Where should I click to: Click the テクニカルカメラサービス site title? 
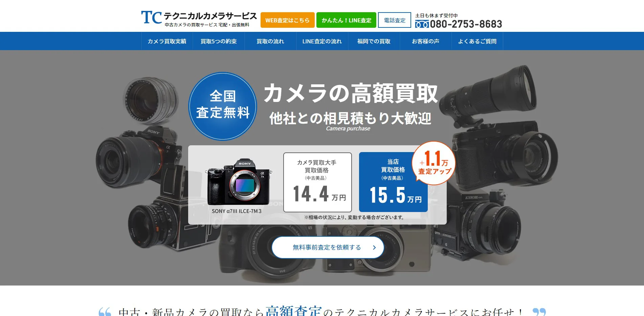(x=210, y=16)
